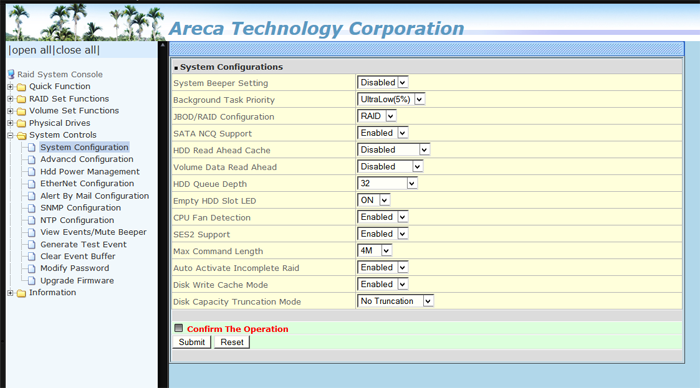700x388 pixels.
Task: Click the Volume Set Functions folder icon
Action: pos(21,111)
